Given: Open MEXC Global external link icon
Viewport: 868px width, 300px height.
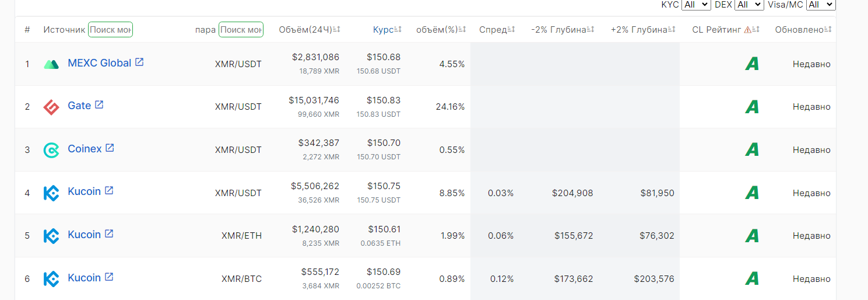Looking at the screenshot, I should (139, 62).
